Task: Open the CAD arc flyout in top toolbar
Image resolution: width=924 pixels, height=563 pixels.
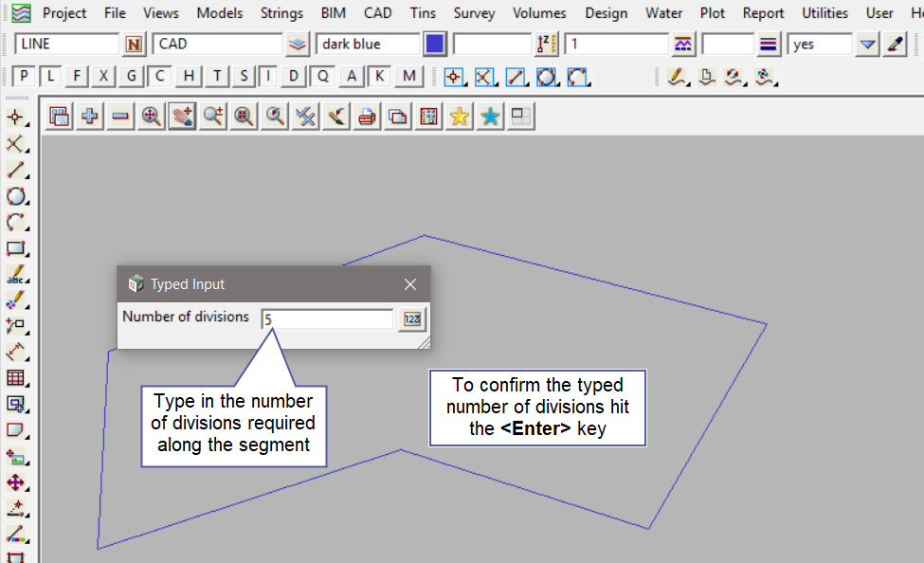Action: tap(578, 77)
